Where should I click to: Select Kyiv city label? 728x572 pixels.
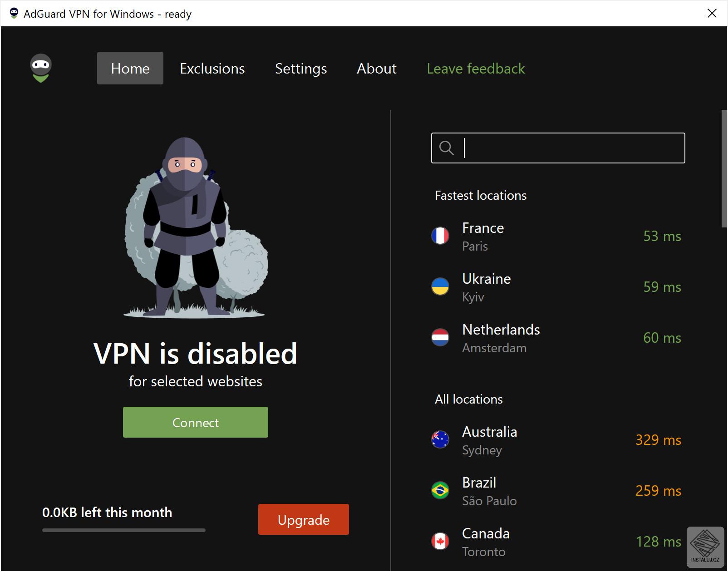click(x=473, y=297)
